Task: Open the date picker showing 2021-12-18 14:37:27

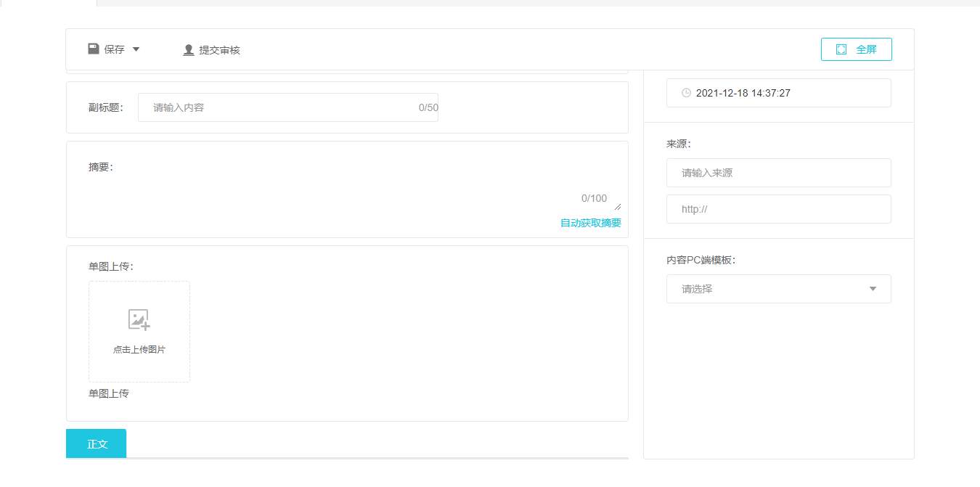Action: point(779,93)
